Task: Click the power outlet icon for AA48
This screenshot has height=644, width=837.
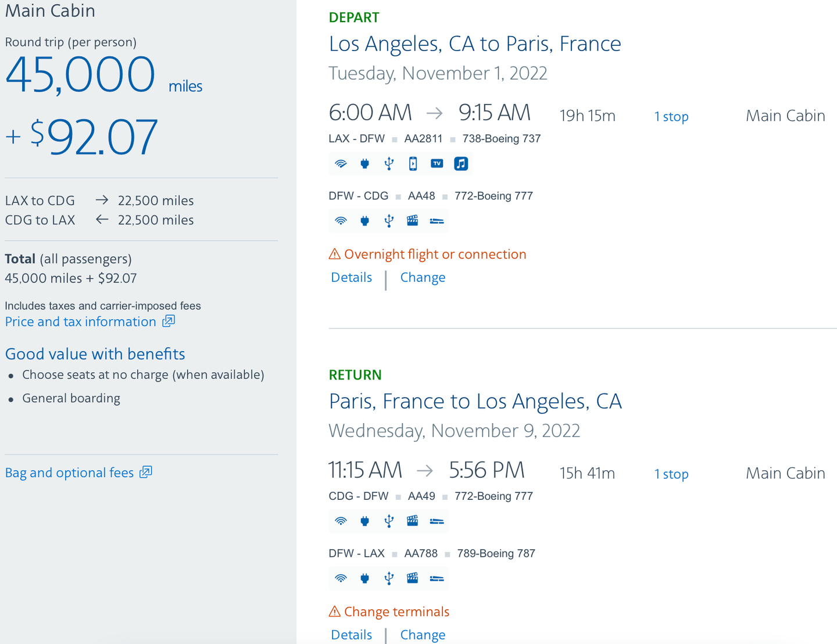Action: tap(365, 221)
